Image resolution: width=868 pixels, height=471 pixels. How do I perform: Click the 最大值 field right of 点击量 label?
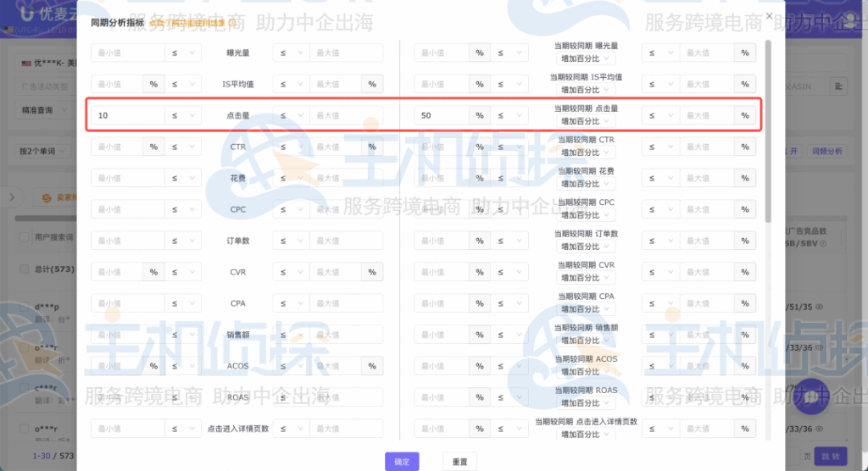[x=347, y=115]
